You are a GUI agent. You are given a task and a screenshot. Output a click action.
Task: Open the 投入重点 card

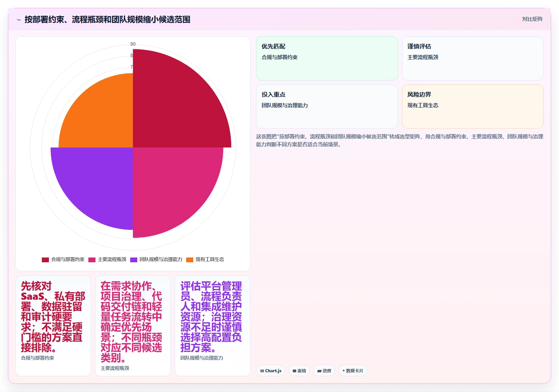(327, 106)
